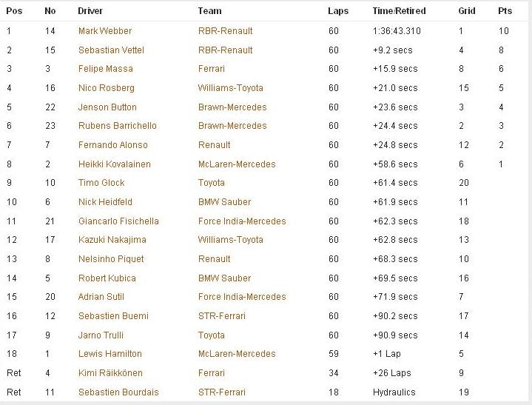Open Kazuki Nakajima's Williams-Toyota team link
The height and width of the screenshot is (405, 532).
[x=231, y=240]
